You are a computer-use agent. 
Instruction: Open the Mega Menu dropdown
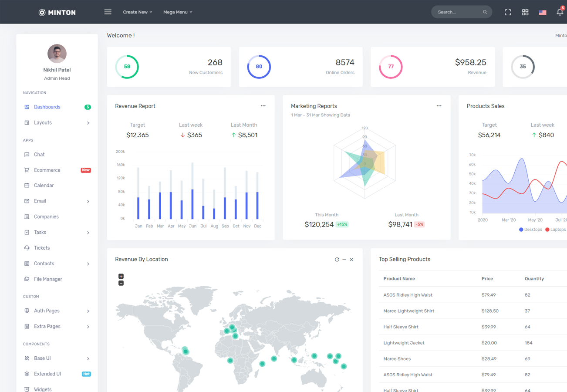coord(178,12)
